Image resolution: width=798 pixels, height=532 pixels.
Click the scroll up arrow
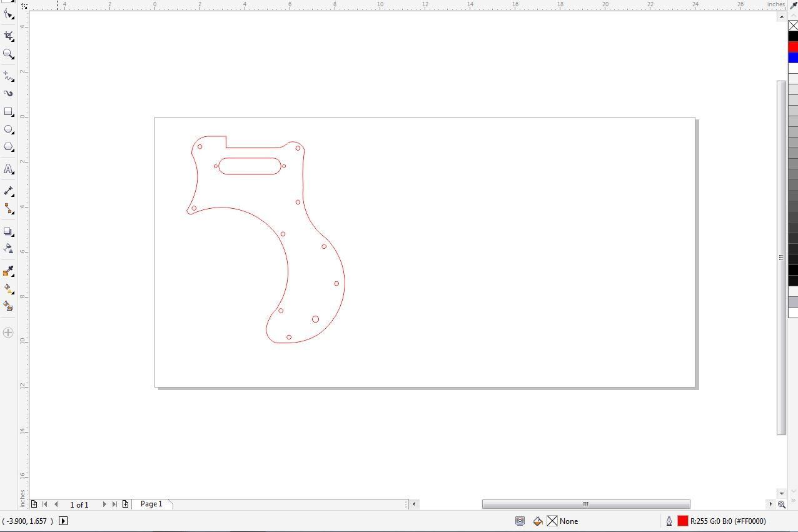(x=782, y=16)
